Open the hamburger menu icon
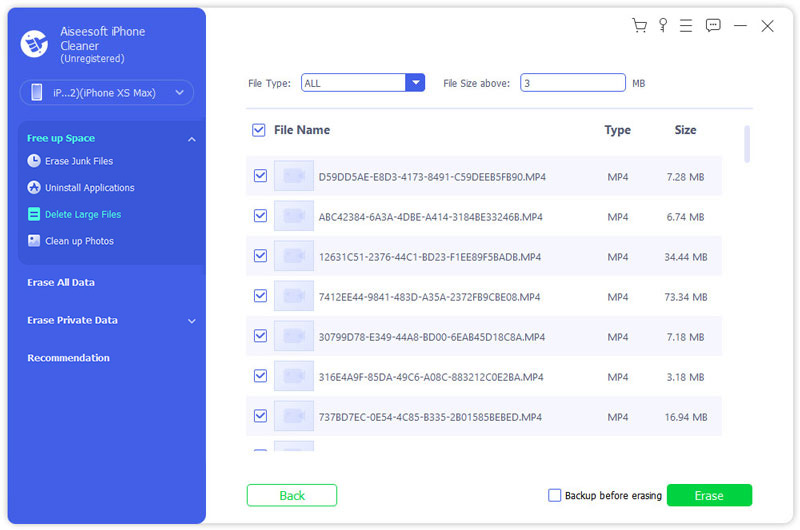This screenshot has height=530, width=800. tap(686, 26)
